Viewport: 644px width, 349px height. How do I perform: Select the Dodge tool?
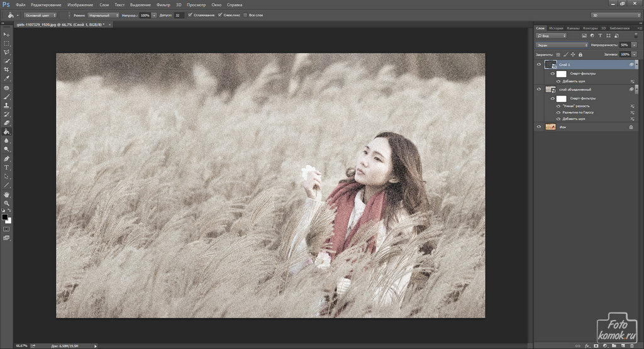tap(6, 150)
